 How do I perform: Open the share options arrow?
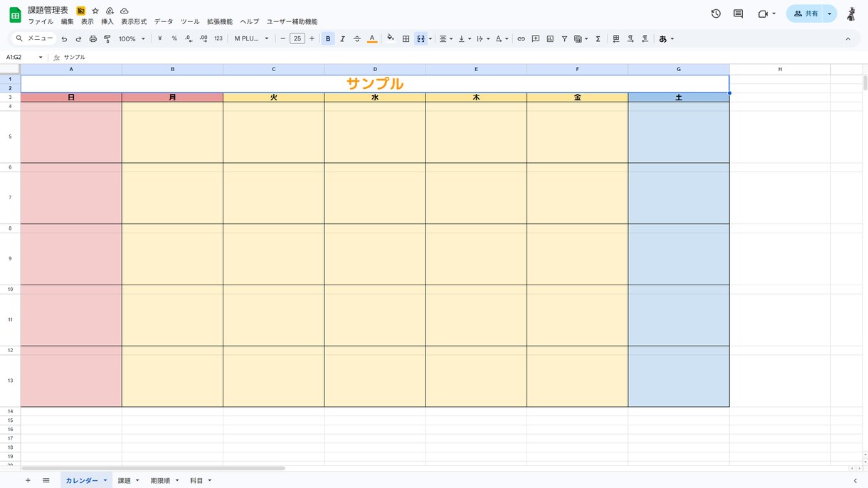tap(830, 14)
